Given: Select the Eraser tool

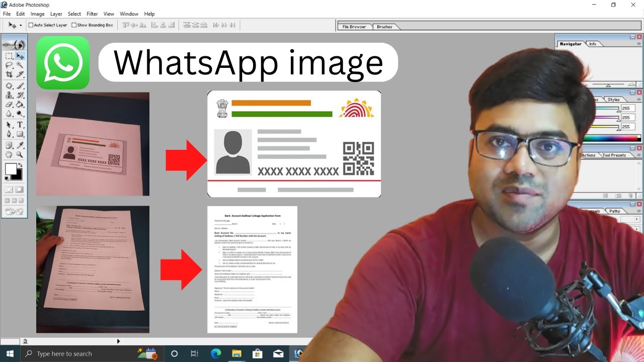Looking at the screenshot, I should [9, 104].
